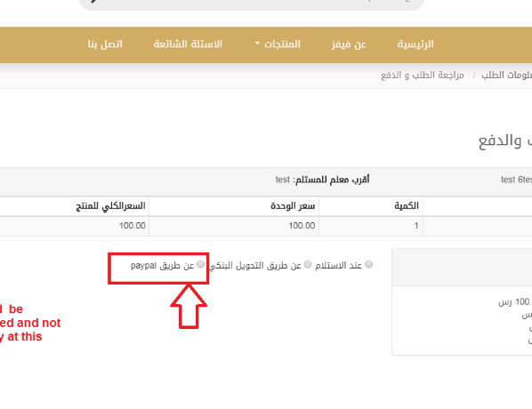Image resolution: width=532 pixels, height=409 pixels.
Task: Open the الرئيسية home menu item
Action: 415,44
